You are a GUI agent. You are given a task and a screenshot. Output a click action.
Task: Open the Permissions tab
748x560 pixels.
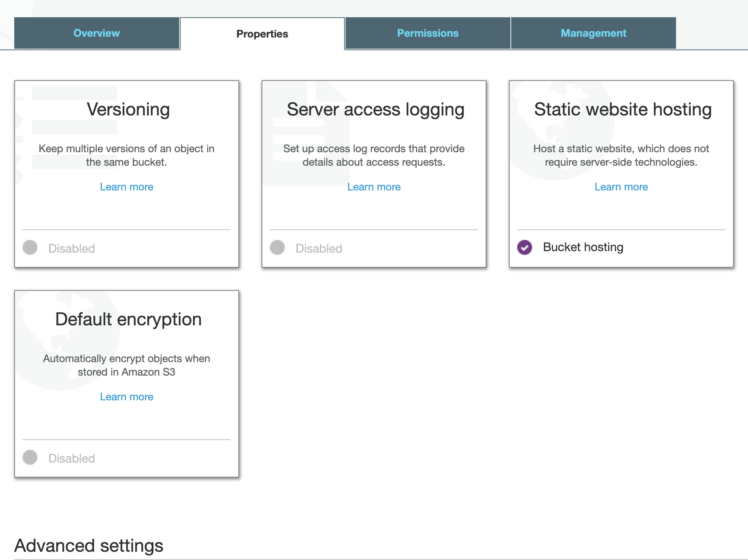click(x=428, y=33)
